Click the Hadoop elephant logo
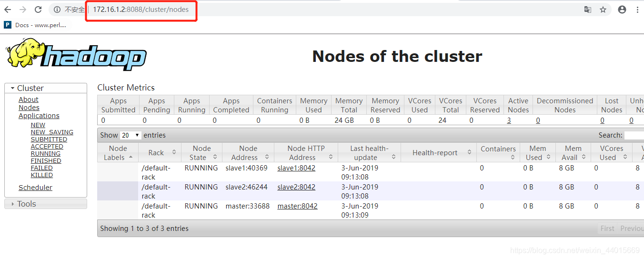Screen dimensions: 644x259 click(x=76, y=55)
